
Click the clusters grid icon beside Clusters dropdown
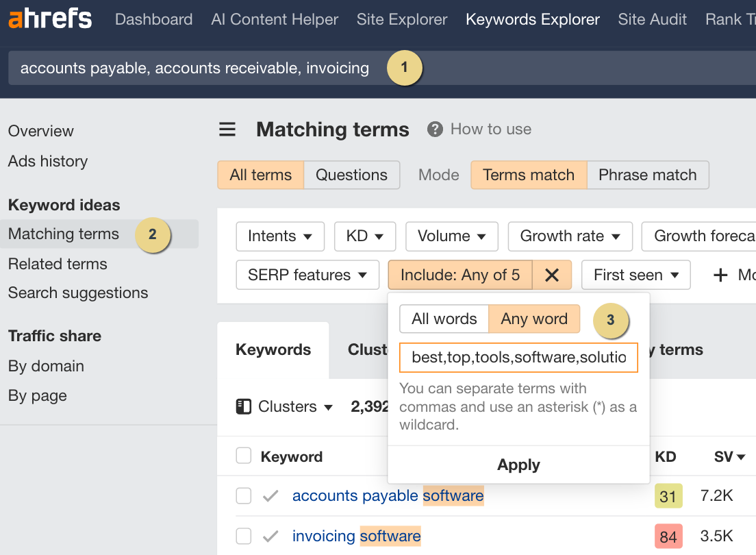(243, 406)
